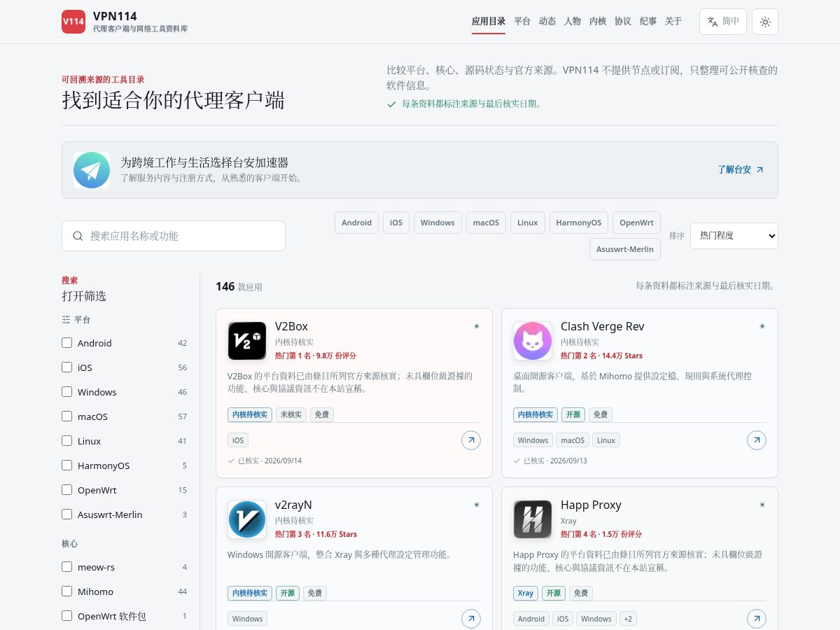The image size is (840, 630).
Task: Click the Happ Proxy card title
Action: (591, 505)
